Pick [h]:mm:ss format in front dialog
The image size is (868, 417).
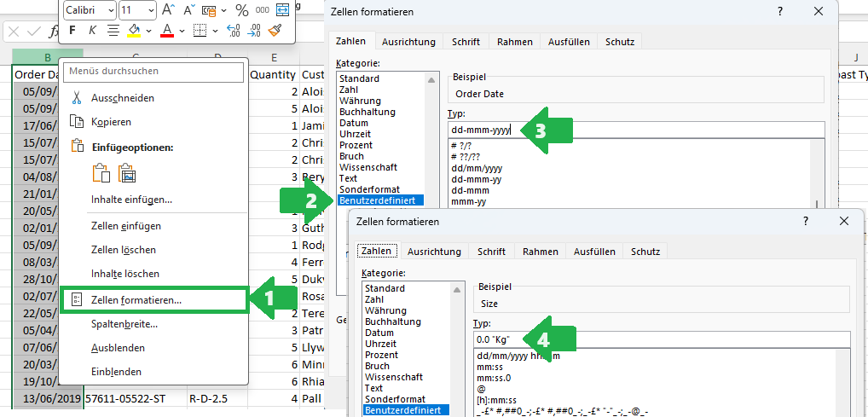(x=496, y=400)
